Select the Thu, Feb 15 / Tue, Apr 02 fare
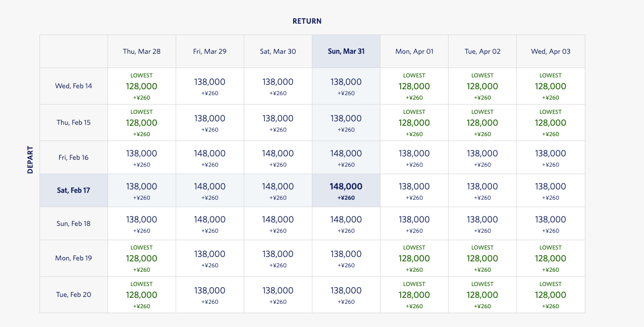Image resolution: width=644 pixels, height=327 pixels. click(482, 123)
